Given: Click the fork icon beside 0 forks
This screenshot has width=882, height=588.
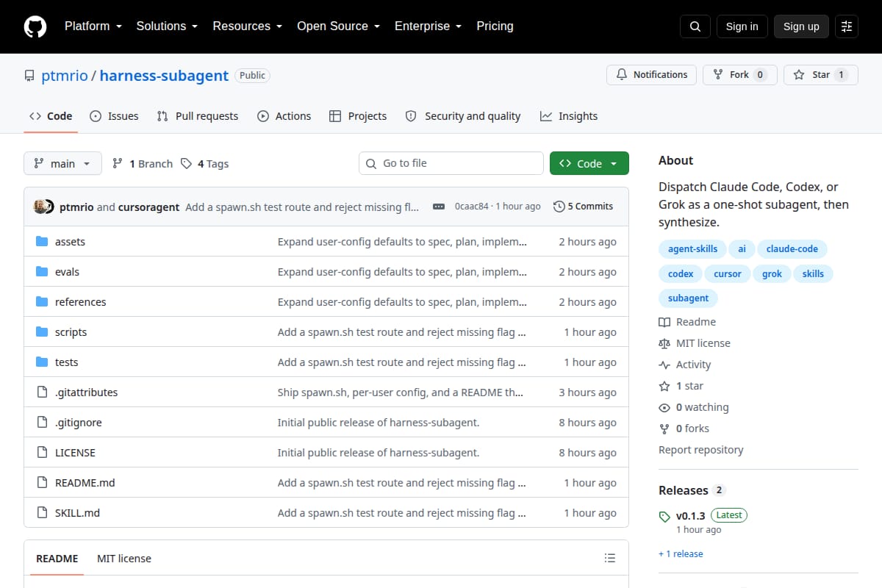Looking at the screenshot, I should 664,429.
